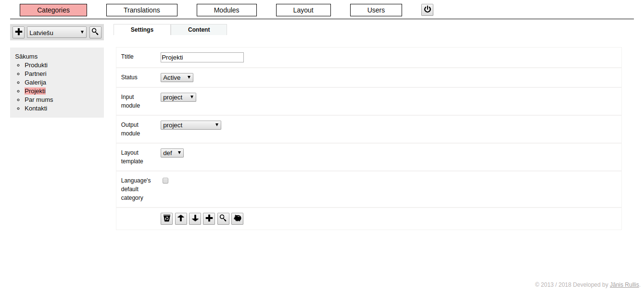Select the highlighted Projekti category
This screenshot has height=292, width=644.
pos(35,91)
